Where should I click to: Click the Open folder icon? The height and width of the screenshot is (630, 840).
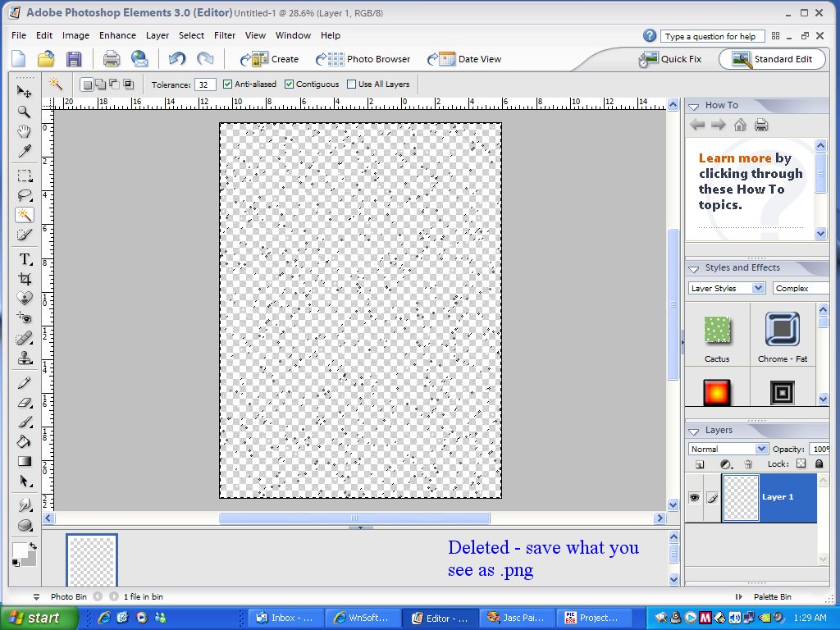click(46, 59)
